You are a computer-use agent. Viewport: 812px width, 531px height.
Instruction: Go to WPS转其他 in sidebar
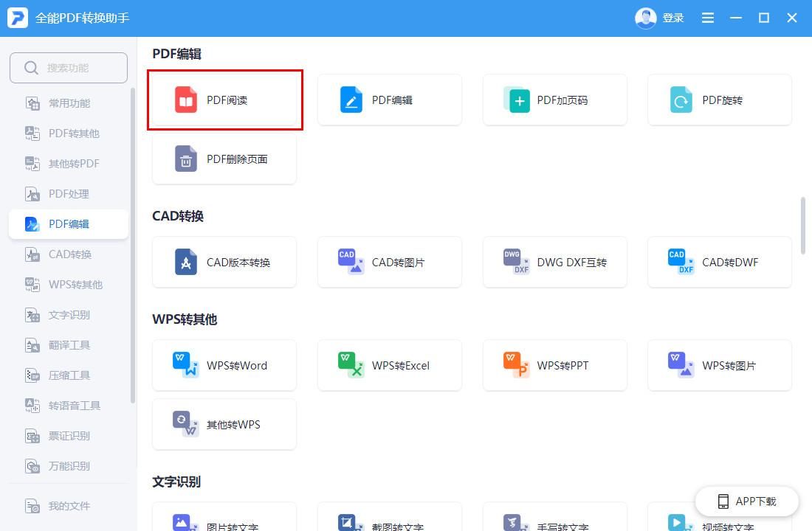69,285
